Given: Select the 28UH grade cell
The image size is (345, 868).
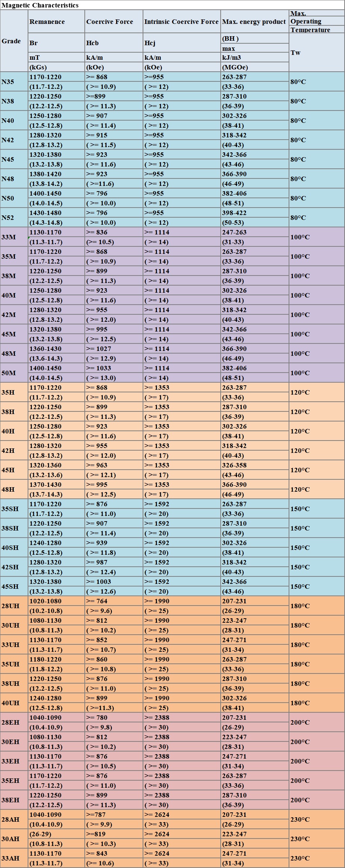Looking at the screenshot, I should 14,606.
